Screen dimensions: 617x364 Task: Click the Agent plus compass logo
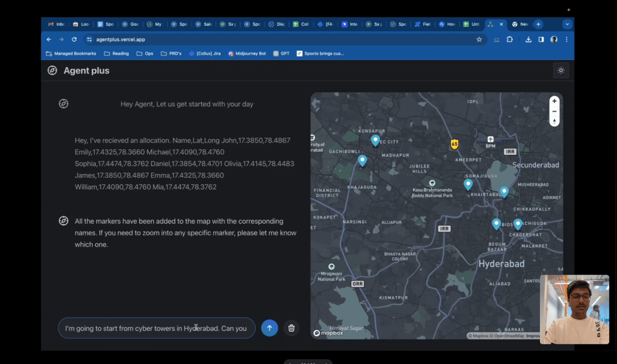click(52, 70)
